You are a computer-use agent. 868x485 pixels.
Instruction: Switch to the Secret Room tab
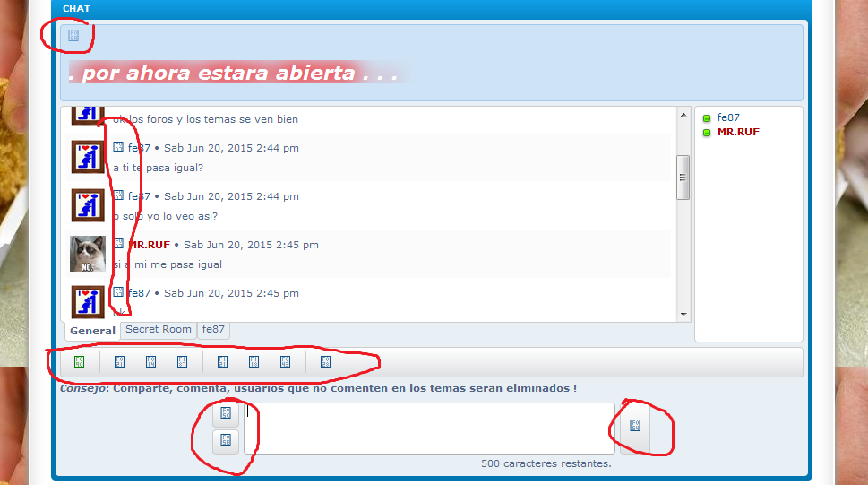[x=159, y=330]
